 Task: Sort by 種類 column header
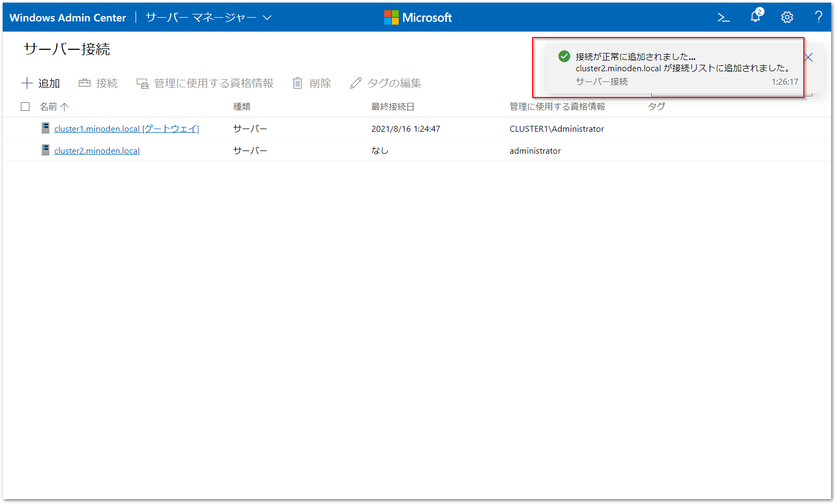[x=242, y=107]
